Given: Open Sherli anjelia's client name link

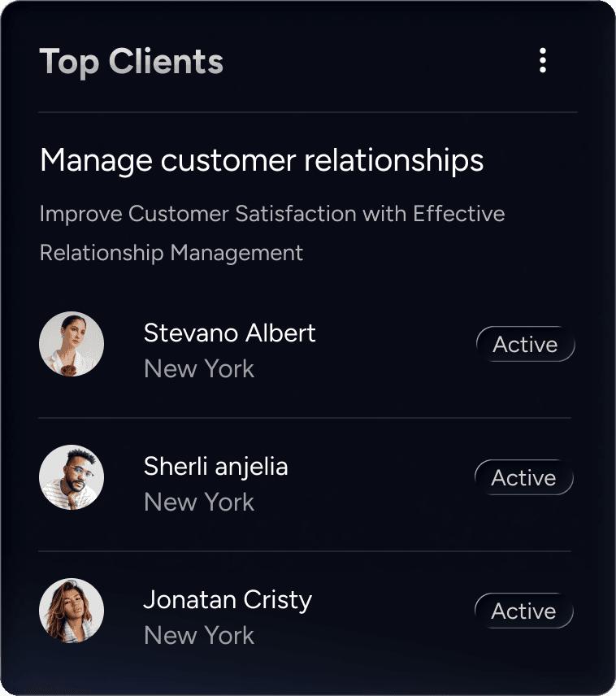Looking at the screenshot, I should pyautogui.click(x=215, y=466).
